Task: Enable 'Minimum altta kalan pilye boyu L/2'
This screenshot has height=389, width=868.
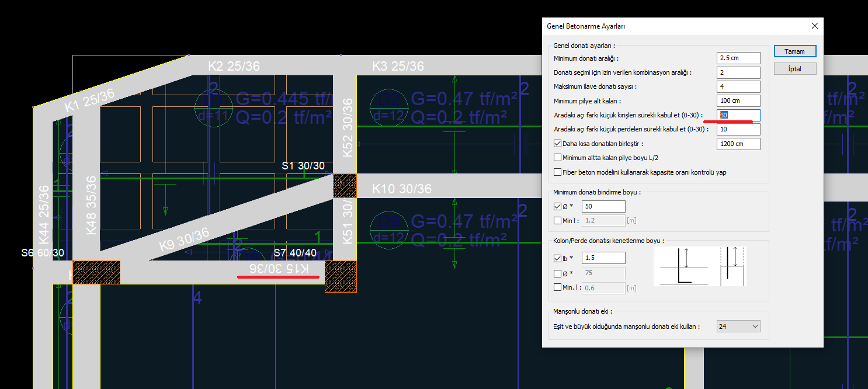Action: 557,158
